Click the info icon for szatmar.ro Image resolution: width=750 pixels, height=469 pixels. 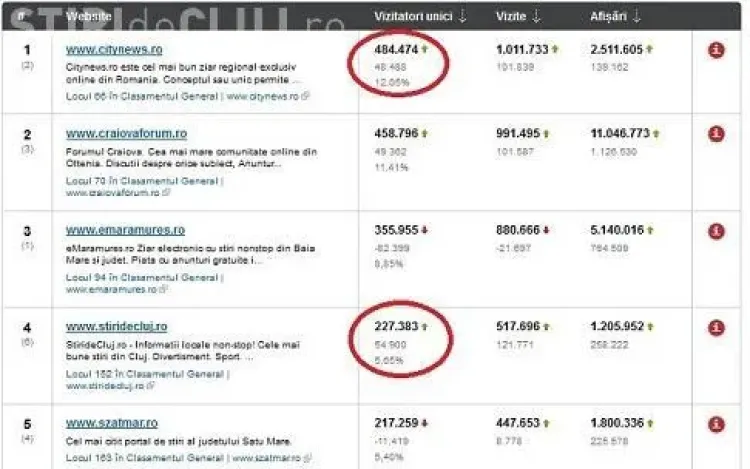coord(716,425)
